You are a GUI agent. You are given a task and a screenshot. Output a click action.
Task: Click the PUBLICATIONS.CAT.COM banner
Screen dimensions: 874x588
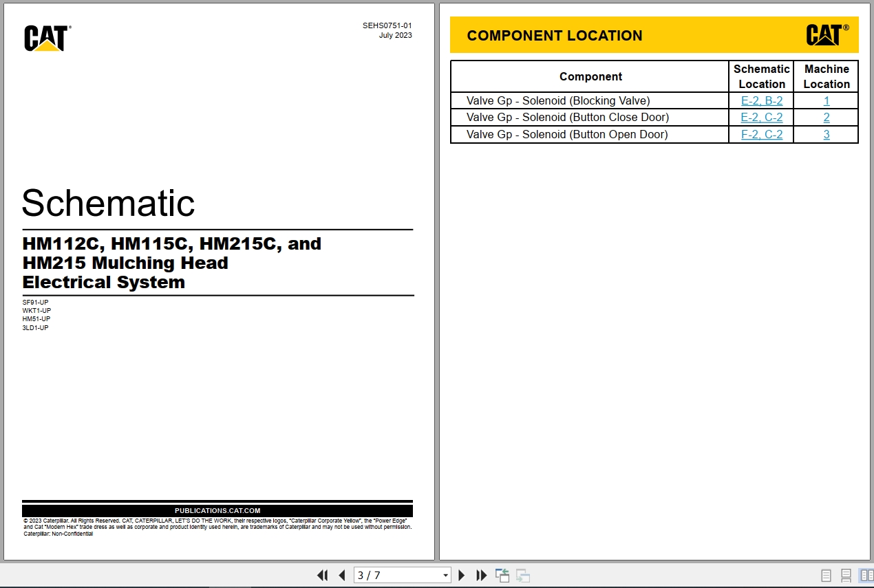pos(217,511)
